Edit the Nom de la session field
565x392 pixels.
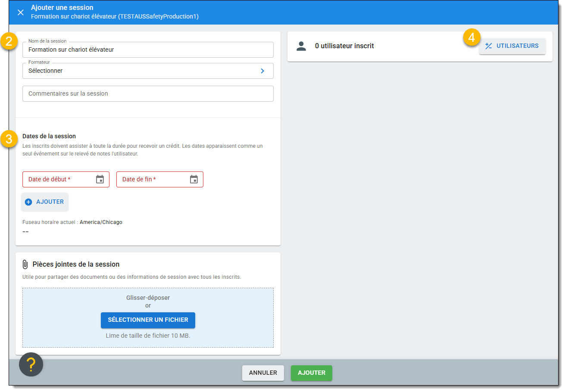(x=148, y=50)
